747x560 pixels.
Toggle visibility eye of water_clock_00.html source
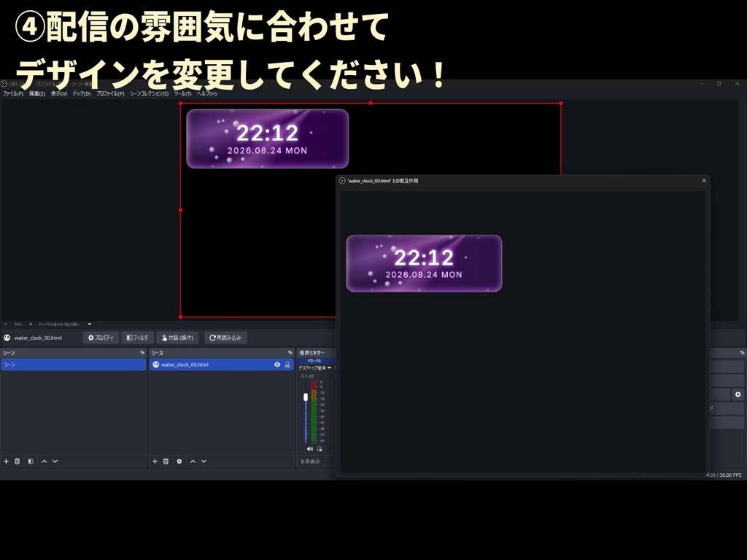pyautogui.click(x=277, y=365)
